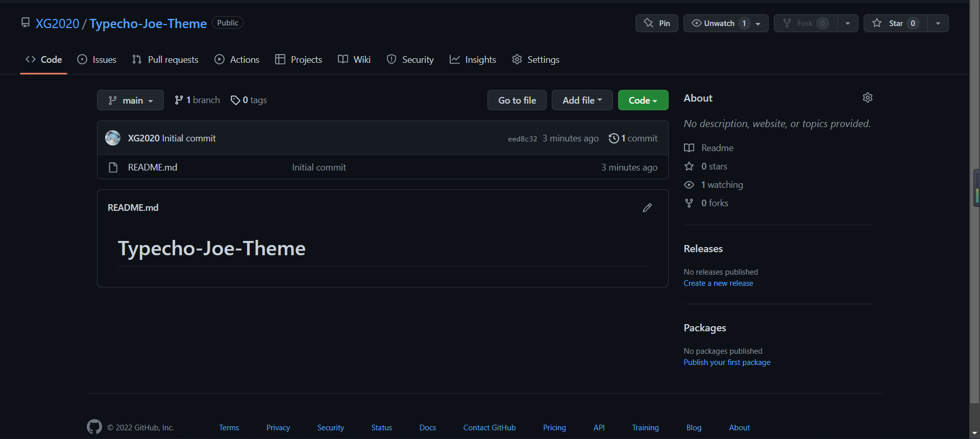Image resolution: width=980 pixels, height=439 pixels.
Task: Open the Blog footer link
Action: point(694,428)
